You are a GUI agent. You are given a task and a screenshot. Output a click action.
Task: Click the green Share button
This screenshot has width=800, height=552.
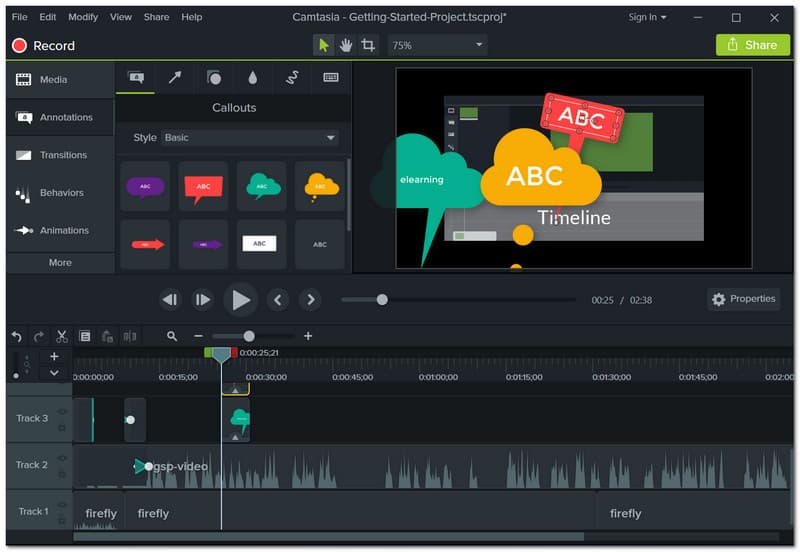point(752,45)
